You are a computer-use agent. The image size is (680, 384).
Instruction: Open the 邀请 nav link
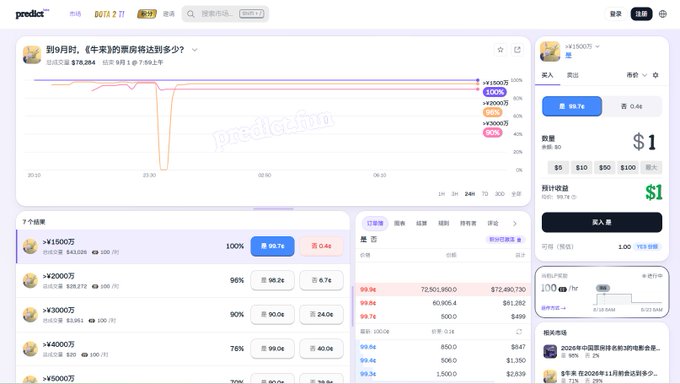coord(169,14)
